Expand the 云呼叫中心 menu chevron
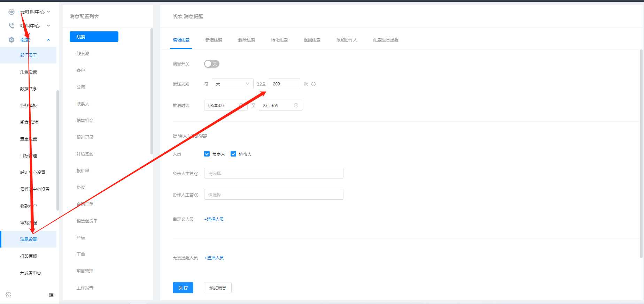The width and height of the screenshot is (644, 304). (48, 12)
